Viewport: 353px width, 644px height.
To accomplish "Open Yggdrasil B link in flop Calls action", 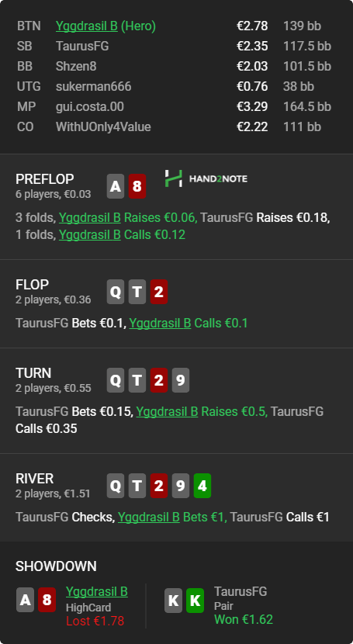I will [x=160, y=324].
